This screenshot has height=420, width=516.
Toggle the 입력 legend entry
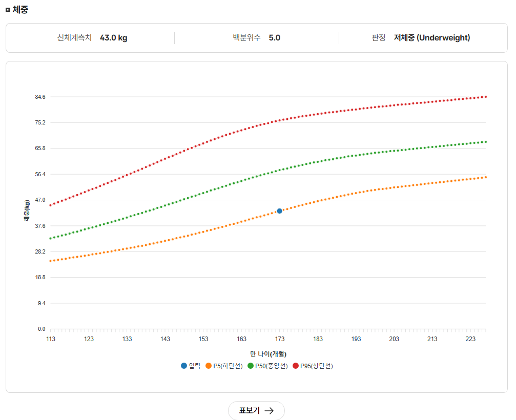pyautogui.click(x=191, y=366)
